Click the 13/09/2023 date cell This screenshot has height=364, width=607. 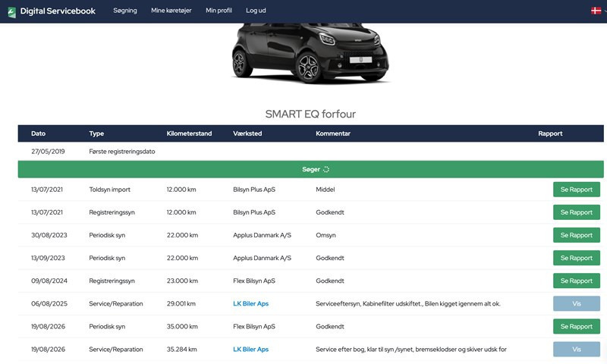[x=48, y=258]
